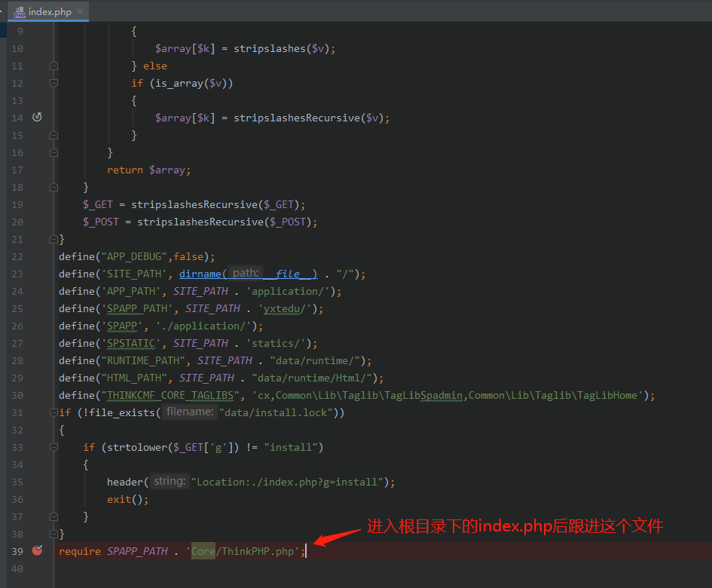Click the recursive call icon on line 14
Screen dimensions: 712x588
point(37,118)
